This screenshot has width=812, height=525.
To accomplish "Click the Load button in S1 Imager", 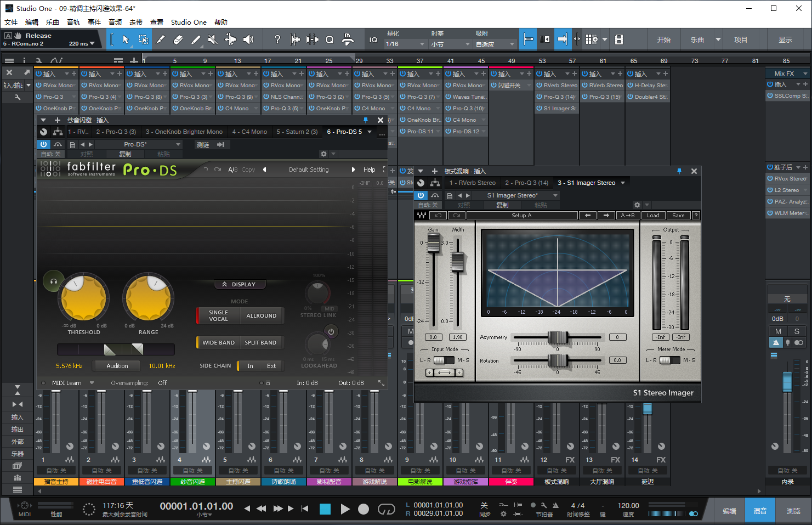I will [x=652, y=216].
